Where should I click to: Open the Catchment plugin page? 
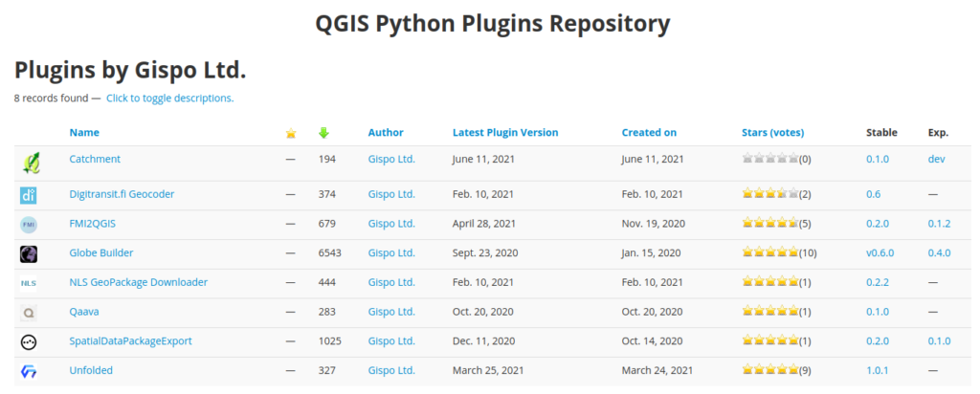point(95,159)
